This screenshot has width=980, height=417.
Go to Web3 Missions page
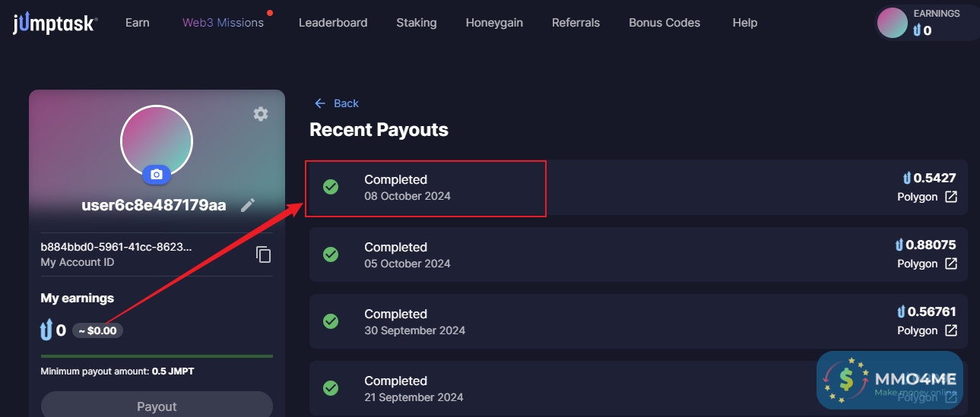[223, 23]
